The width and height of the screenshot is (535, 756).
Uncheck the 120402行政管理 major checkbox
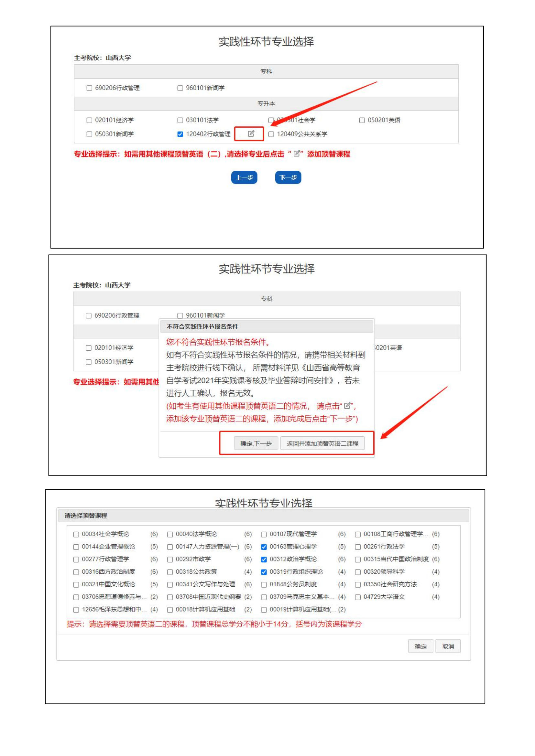point(180,134)
